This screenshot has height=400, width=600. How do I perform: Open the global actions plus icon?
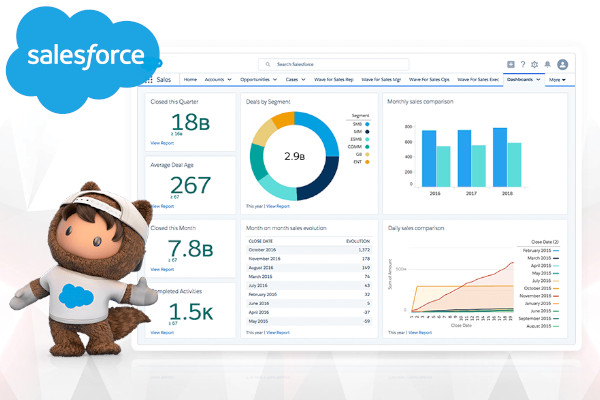click(510, 64)
